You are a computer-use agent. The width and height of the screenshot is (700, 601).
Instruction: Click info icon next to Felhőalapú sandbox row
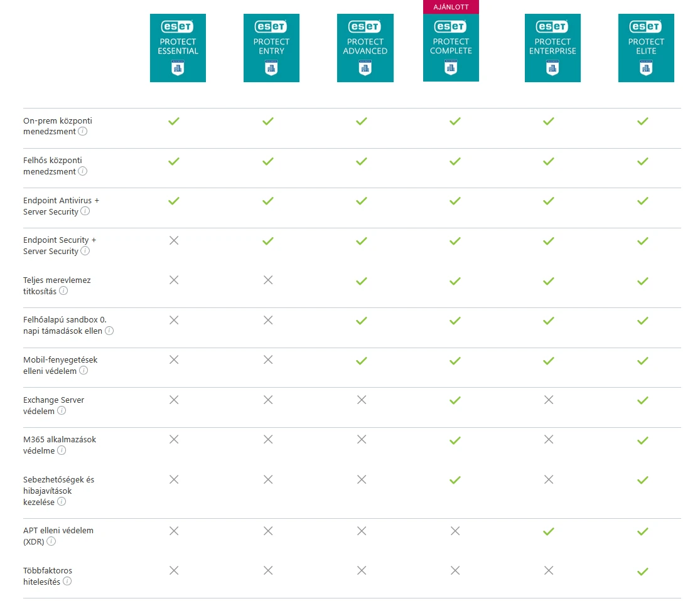click(x=109, y=331)
